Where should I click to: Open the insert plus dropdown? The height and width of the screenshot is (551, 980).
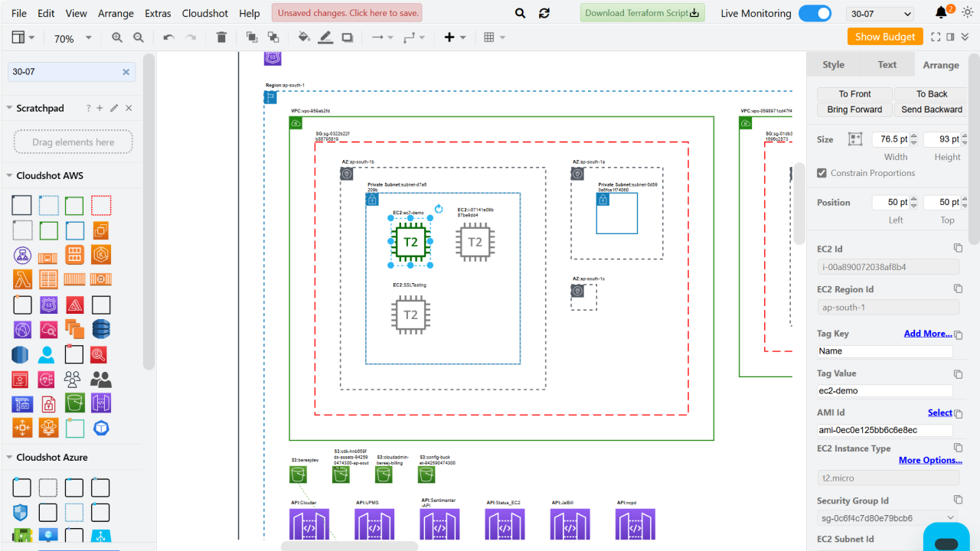(x=455, y=37)
